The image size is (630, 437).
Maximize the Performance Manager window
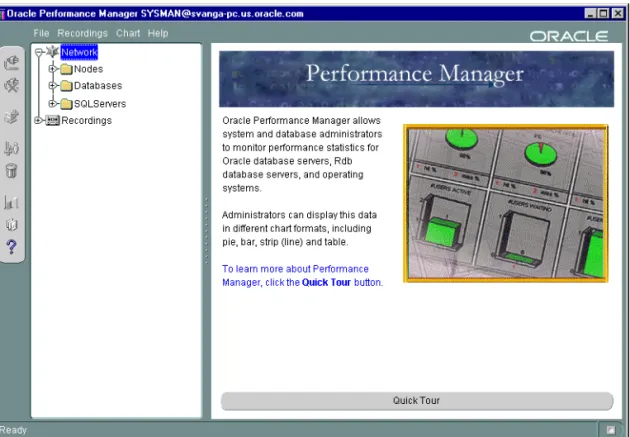click(x=603, y=14)
